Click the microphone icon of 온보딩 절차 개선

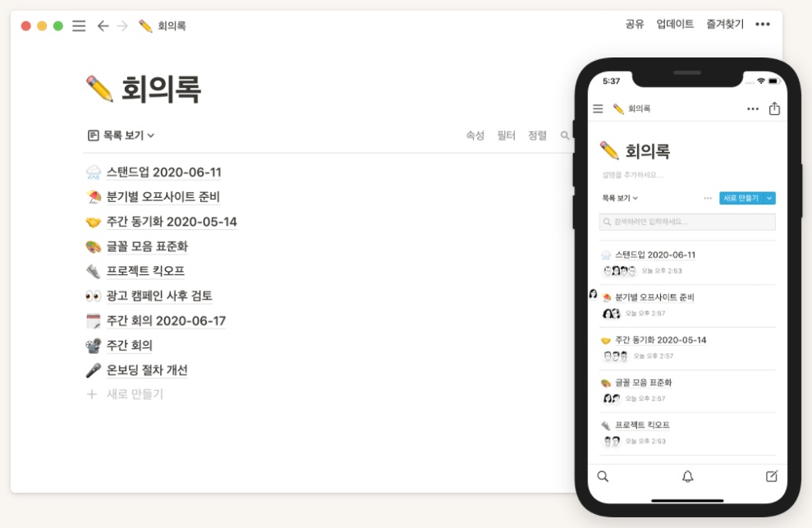point(94,370)
